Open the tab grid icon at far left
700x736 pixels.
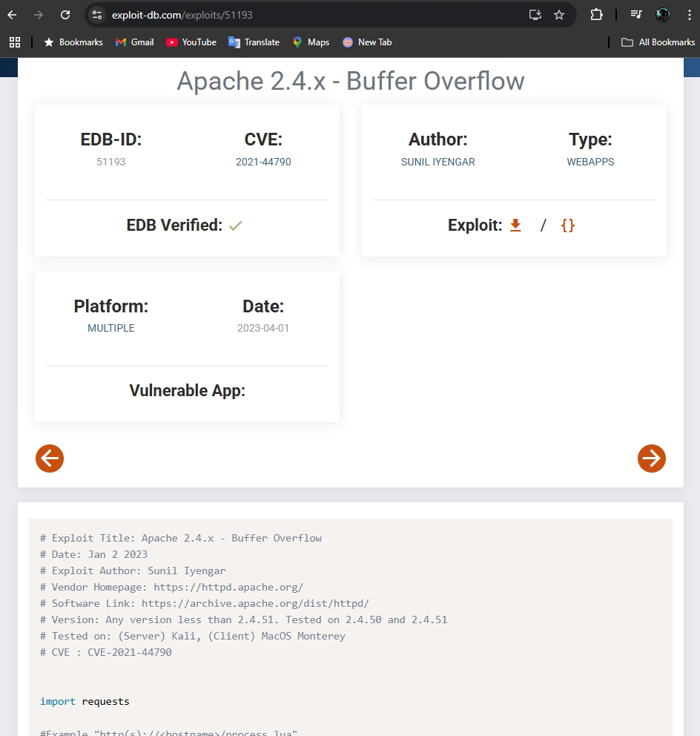click(x=15, y=42)
